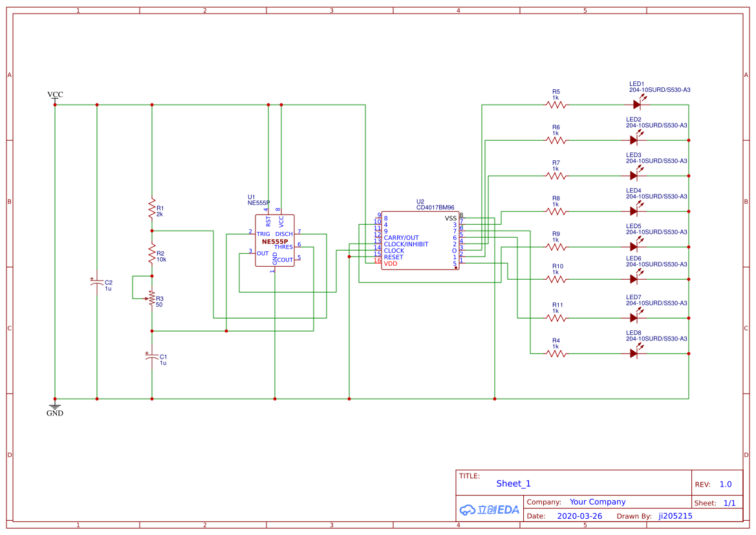Select the R4 resistor symbol
This screenshot has height=535, width=756.
coord(556,353)
